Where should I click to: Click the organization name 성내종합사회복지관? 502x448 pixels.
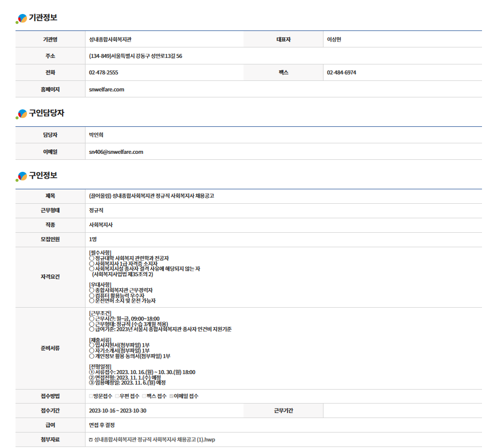pyautogui.click(x=110, y=39)
